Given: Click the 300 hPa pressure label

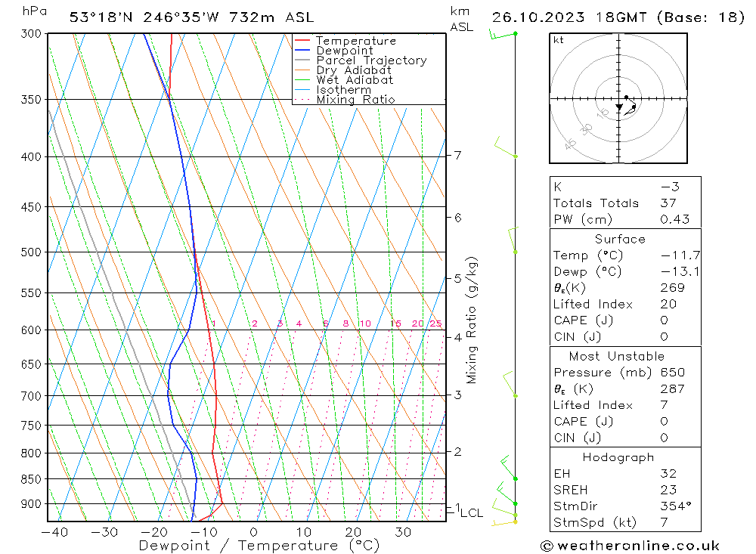Looking at the screenshot, I should (31, 34).
